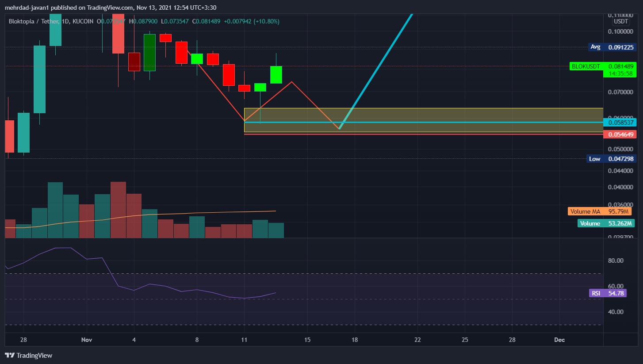The image size is (643, 364).
Task: Select the Avg 0.091225 price label
Action: click(x=612, y=47)
